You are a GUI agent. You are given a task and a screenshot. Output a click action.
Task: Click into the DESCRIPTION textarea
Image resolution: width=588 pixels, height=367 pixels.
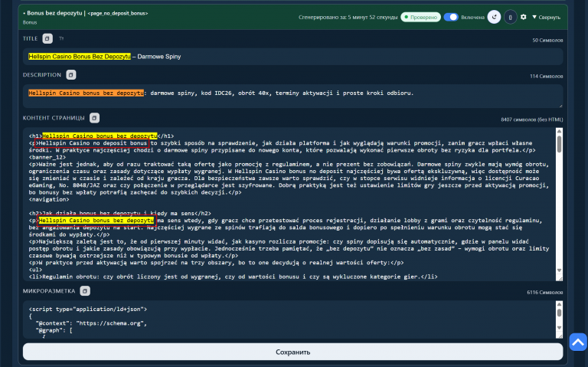click(293, 97)
